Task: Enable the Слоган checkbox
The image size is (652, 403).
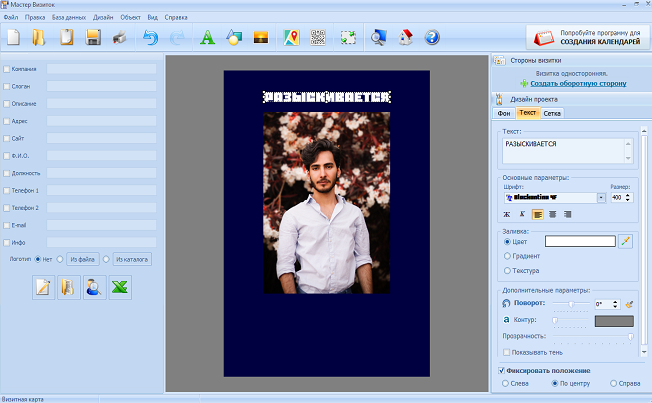Action: click(7, 87)
